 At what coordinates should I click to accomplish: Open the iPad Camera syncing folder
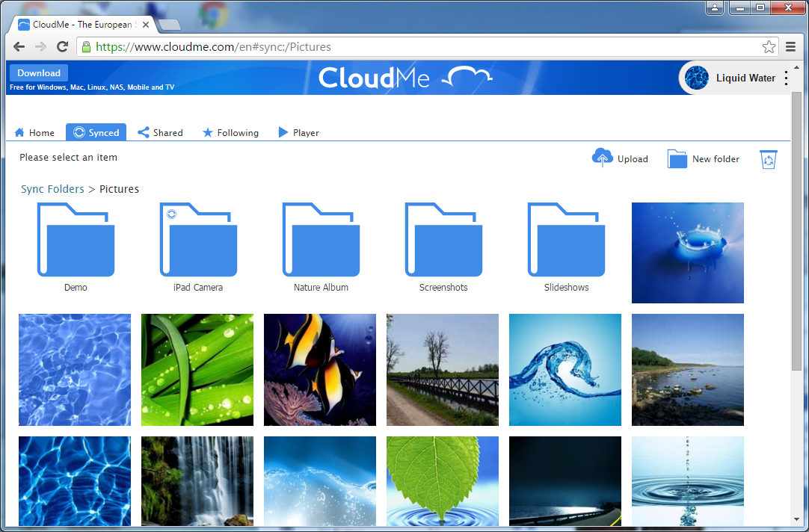click(x=197, y=239)
